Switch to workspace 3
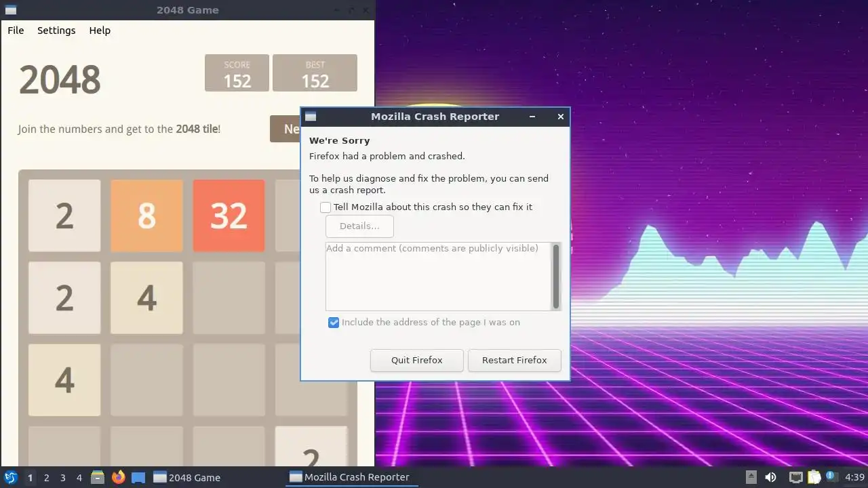868x488 pixels. (62, 478)
